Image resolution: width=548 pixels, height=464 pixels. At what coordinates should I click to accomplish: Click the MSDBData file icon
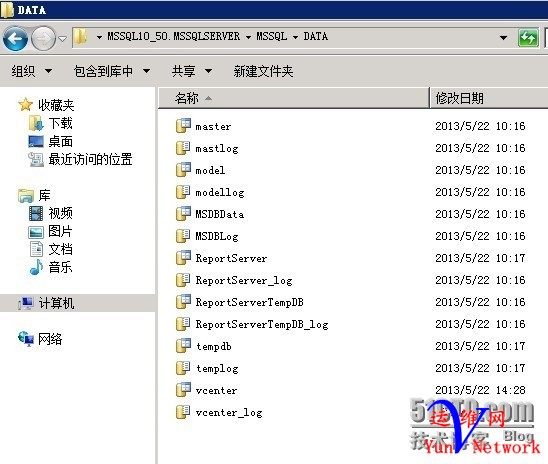pos(183,214)
